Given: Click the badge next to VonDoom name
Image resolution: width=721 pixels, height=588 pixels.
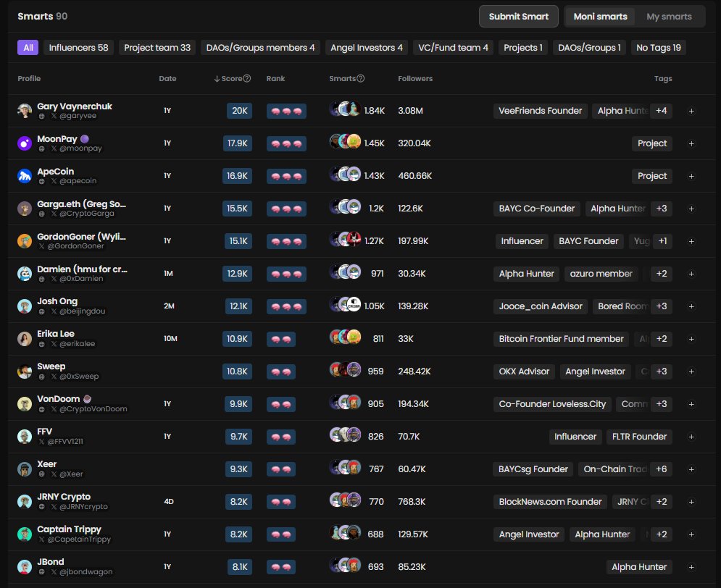Looking at the screenshot, I should (88, 399).
